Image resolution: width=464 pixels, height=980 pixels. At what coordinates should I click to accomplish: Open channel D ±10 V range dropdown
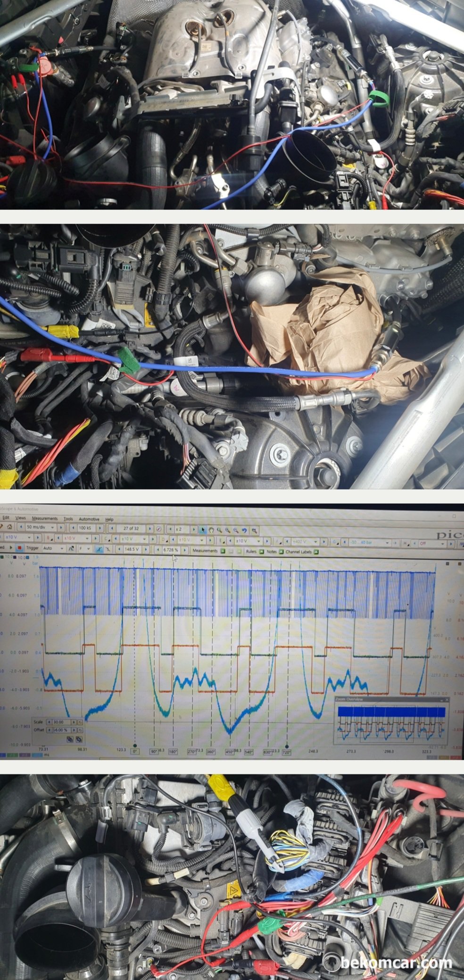191,540
